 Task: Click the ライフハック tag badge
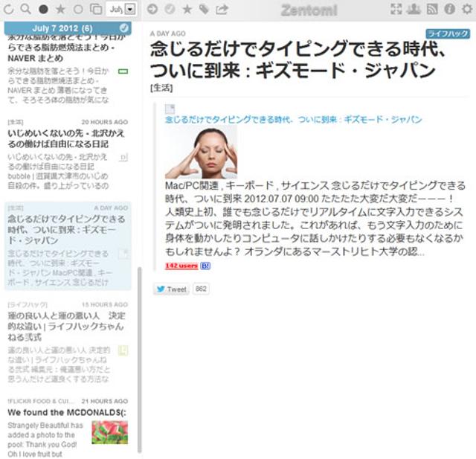coord(448,33)
